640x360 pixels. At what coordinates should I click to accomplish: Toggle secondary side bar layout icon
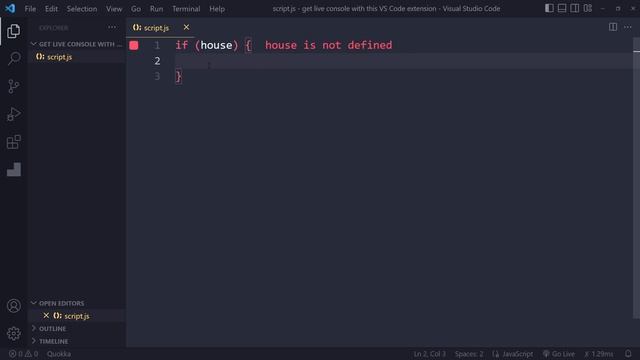575,8
